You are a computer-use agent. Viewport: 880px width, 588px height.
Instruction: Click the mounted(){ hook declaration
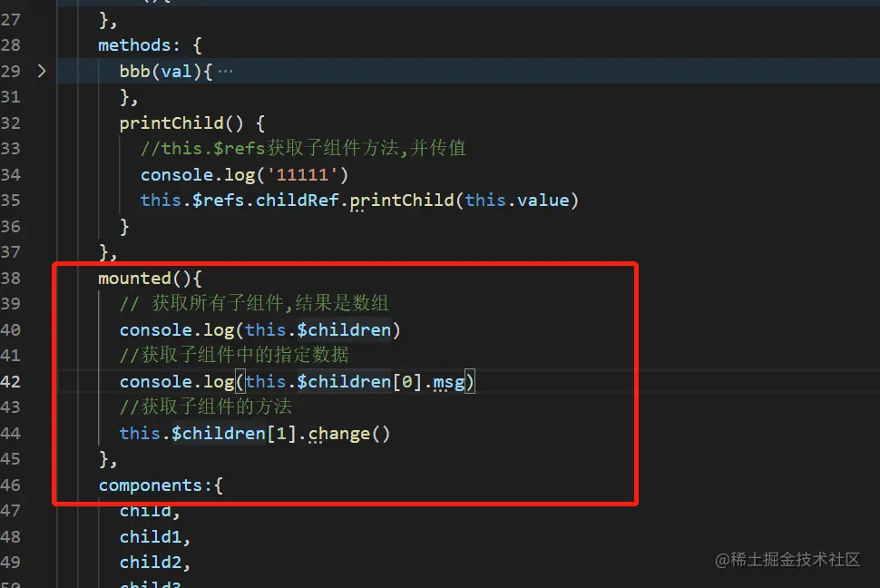click(x=150, y=278)
